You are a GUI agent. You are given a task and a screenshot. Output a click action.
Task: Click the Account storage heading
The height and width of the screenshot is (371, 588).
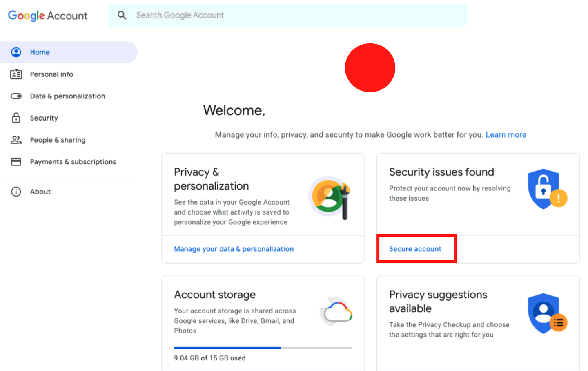tap(215, 295)
